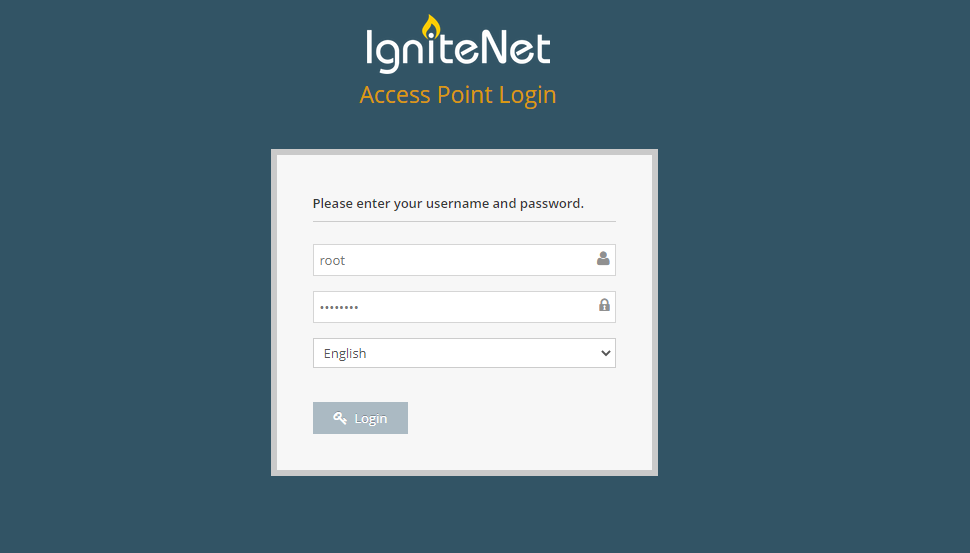
Task: Focus the username field containing root
Action: tap(464, 260)
